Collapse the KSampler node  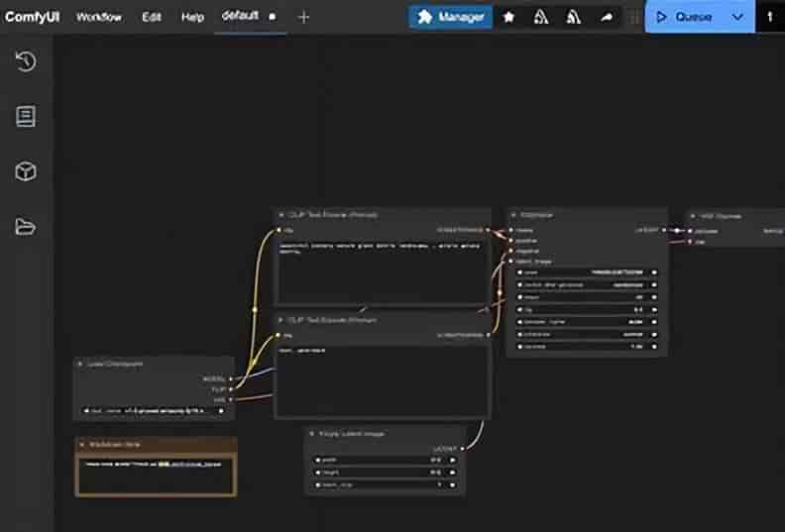click(x=513, y=215)
